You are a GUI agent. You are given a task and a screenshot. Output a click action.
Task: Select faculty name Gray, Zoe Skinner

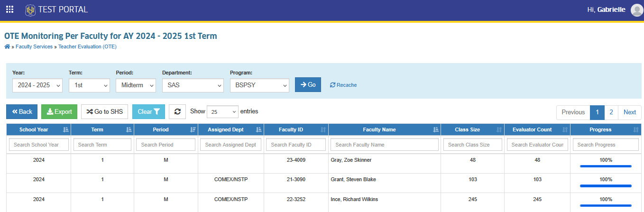351,160
